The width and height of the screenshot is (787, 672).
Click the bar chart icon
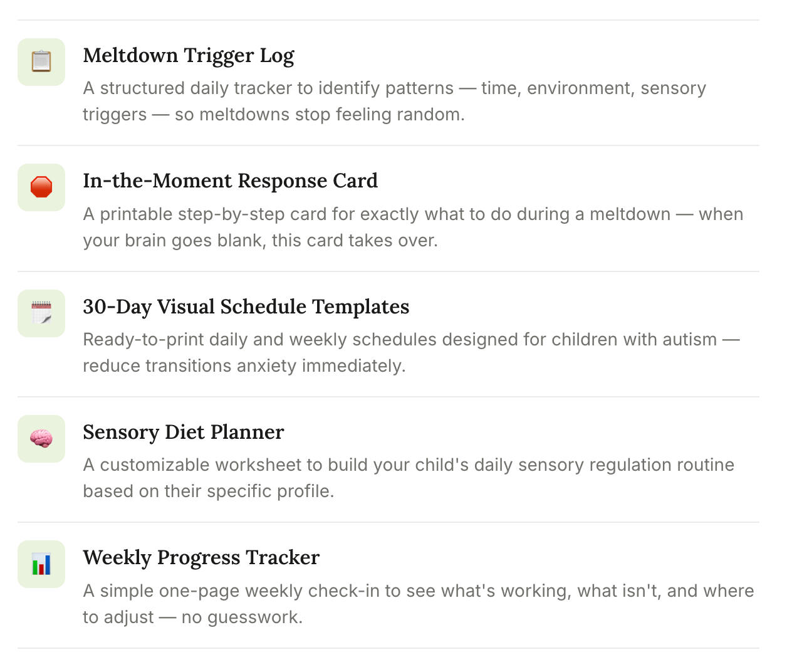[41, 564]
